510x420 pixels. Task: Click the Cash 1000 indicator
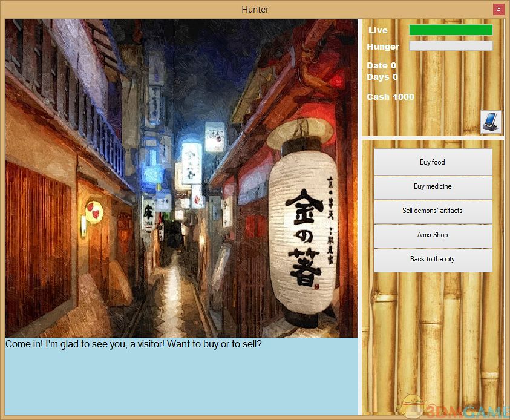(390, 97)
